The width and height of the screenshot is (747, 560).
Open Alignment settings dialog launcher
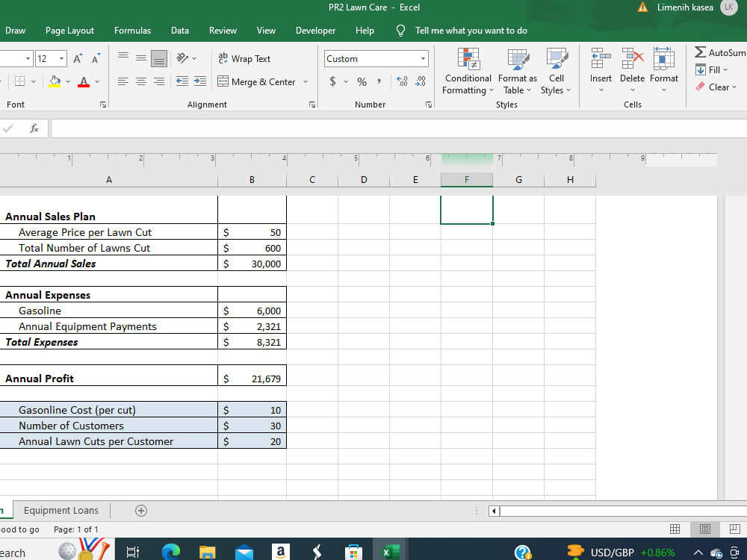[x=312, y=105]
